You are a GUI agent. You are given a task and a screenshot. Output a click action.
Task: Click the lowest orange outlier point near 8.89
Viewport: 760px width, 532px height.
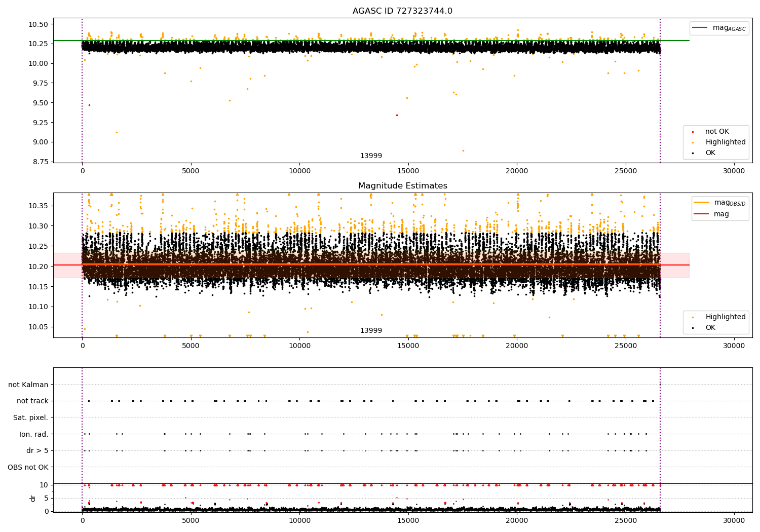click(x=463, y=150)
